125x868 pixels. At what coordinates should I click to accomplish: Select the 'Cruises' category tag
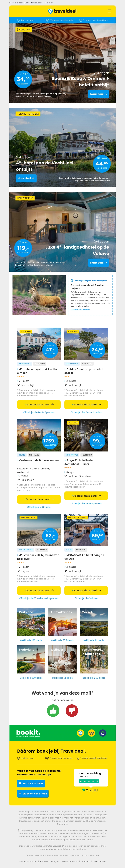(22, 455)
